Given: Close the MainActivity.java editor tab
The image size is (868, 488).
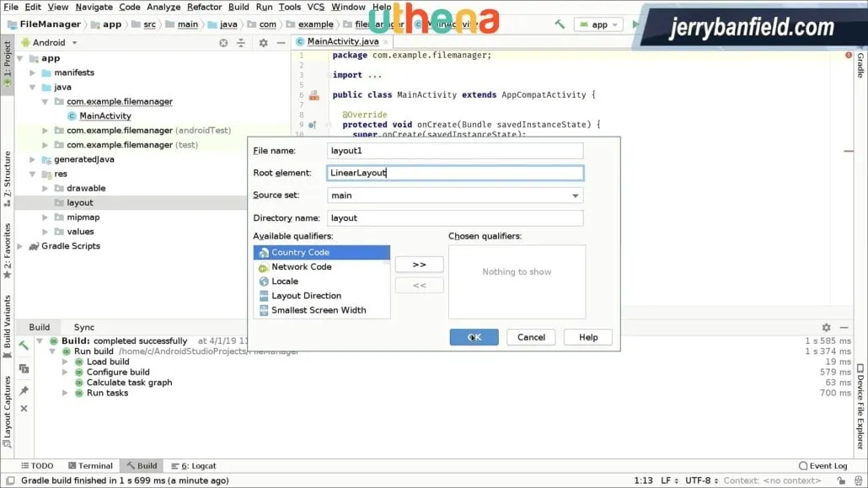Looking at the screenshot, I should pyautogui.click(x=386, y=41).
